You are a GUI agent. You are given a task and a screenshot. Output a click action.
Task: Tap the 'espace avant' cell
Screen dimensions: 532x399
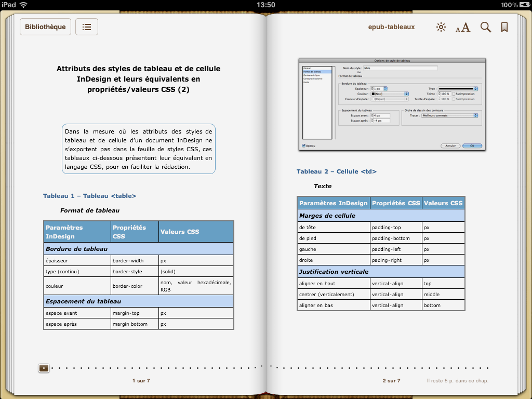tap(77, 313)
